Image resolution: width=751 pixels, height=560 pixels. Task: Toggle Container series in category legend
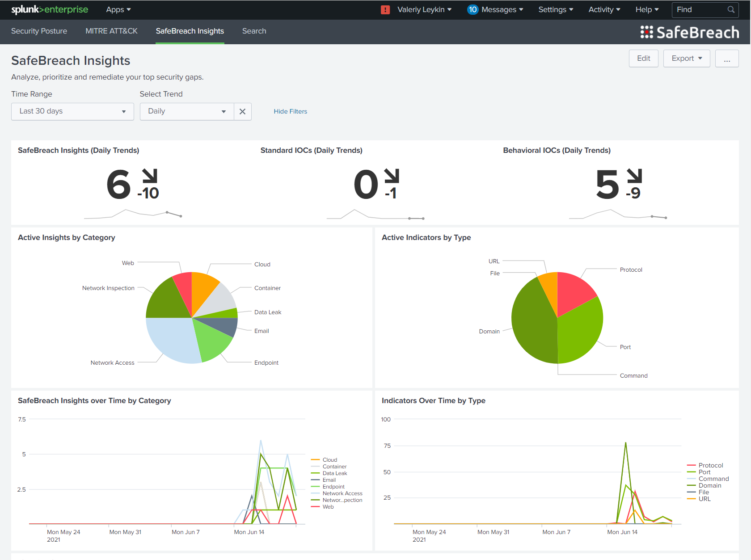point(329,467)
